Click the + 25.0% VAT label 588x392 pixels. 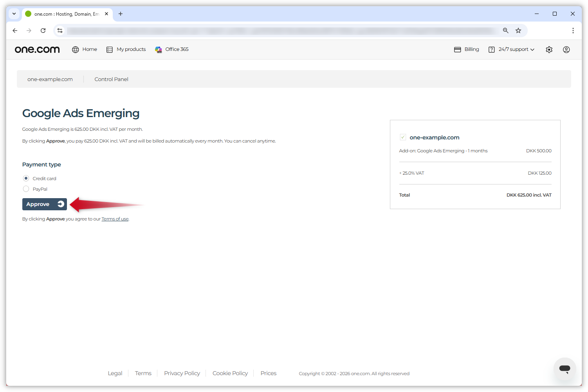click(x=411, y=173)
